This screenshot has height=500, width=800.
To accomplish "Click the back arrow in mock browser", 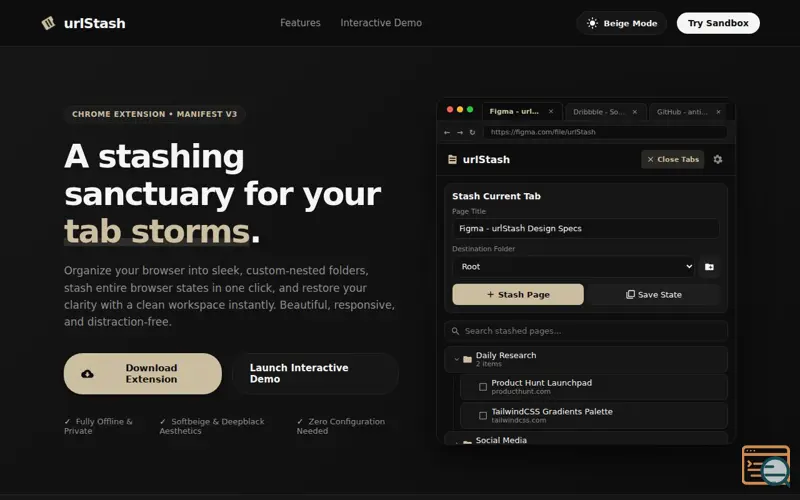I will point(447,132).
